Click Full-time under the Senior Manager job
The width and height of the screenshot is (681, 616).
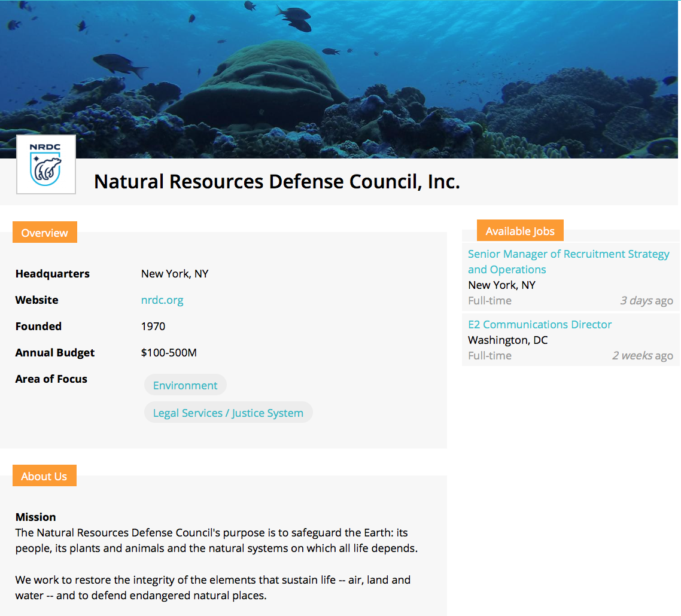[x=490, y=300]
